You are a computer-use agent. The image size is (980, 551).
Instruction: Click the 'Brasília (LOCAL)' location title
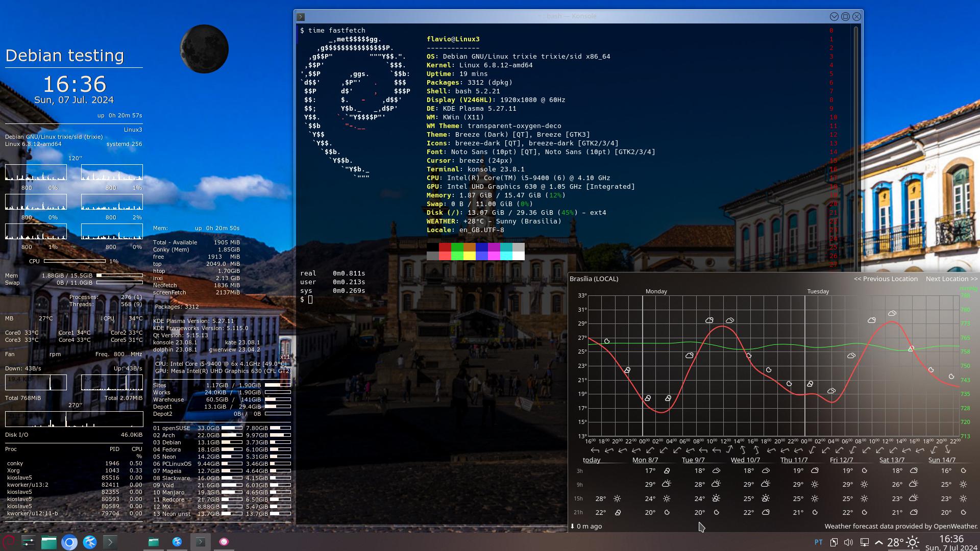[x=594, y=279]
